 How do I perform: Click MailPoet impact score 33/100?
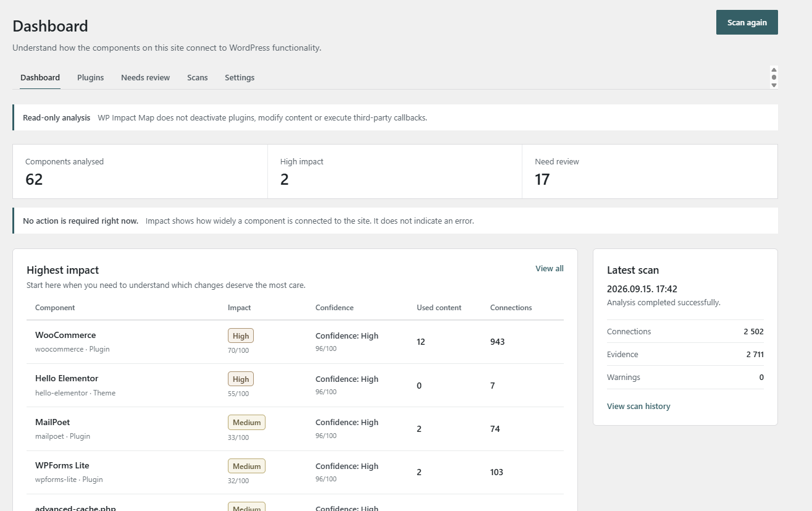point(238,437)
